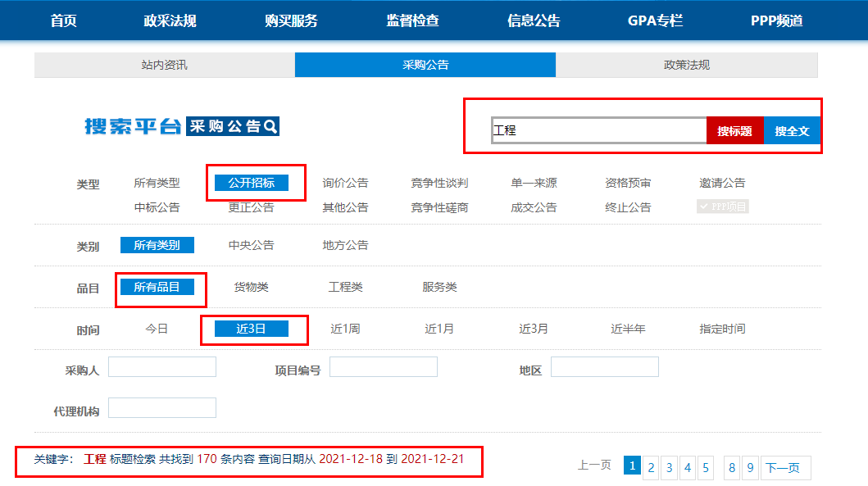The image size is (868, 486).
Task: Go to results page 5
Action: coord(706,468)
